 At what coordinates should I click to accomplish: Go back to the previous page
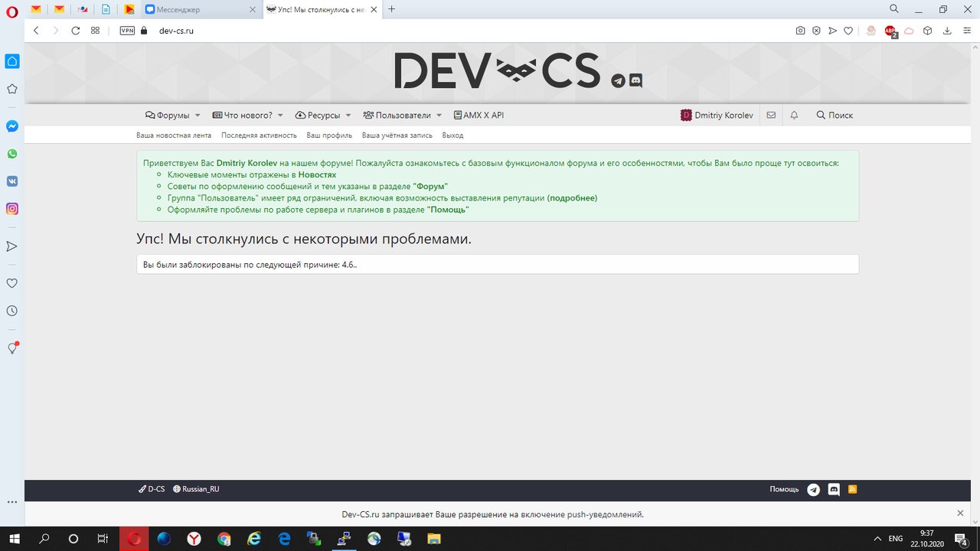pyautogui.click(x=36, y=31)
